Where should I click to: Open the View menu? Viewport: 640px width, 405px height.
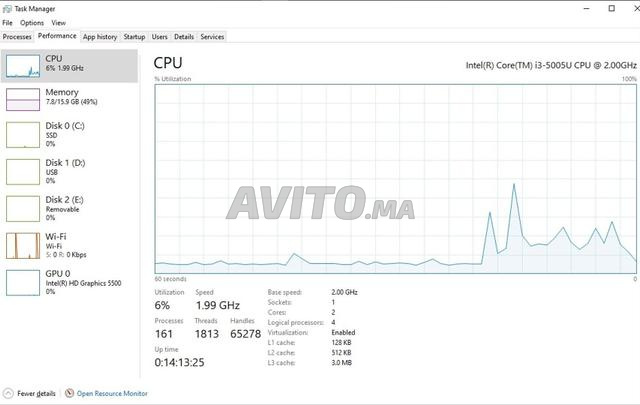tap(59, 22)
